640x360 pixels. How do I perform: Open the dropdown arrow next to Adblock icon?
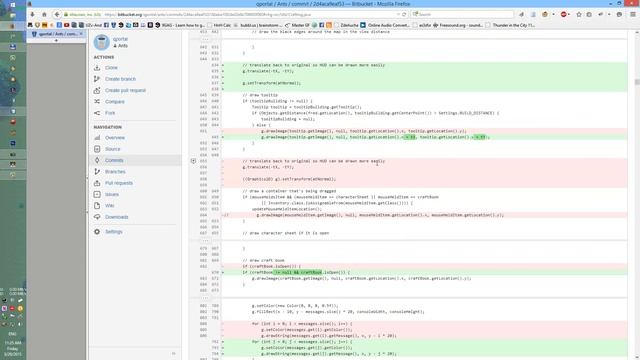[x=570, y=14]
